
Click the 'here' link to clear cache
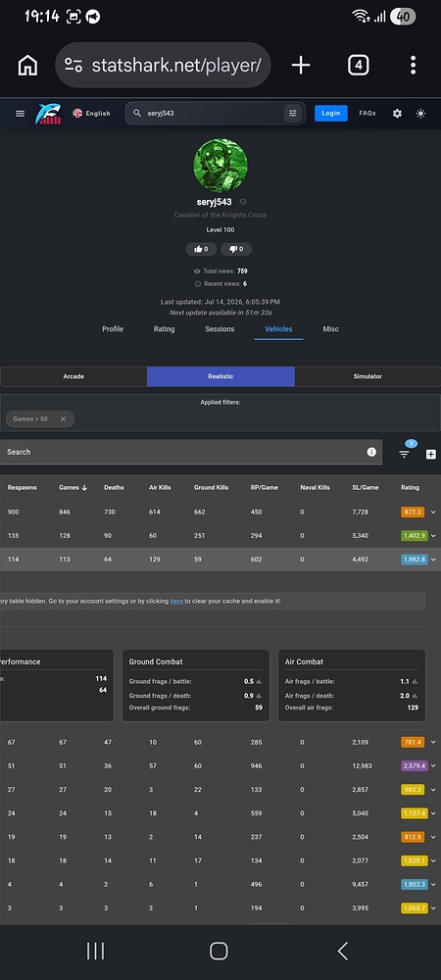point(176,601)
